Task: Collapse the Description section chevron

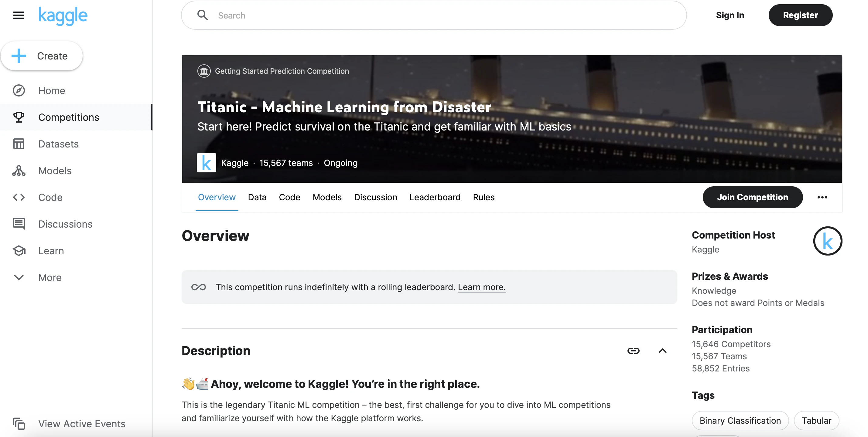Action: [662, 351]
